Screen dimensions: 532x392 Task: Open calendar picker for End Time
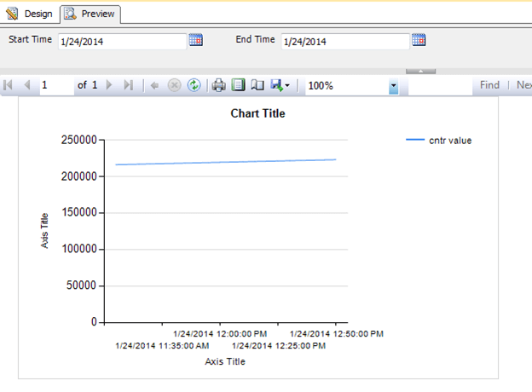tap(419, 40)
